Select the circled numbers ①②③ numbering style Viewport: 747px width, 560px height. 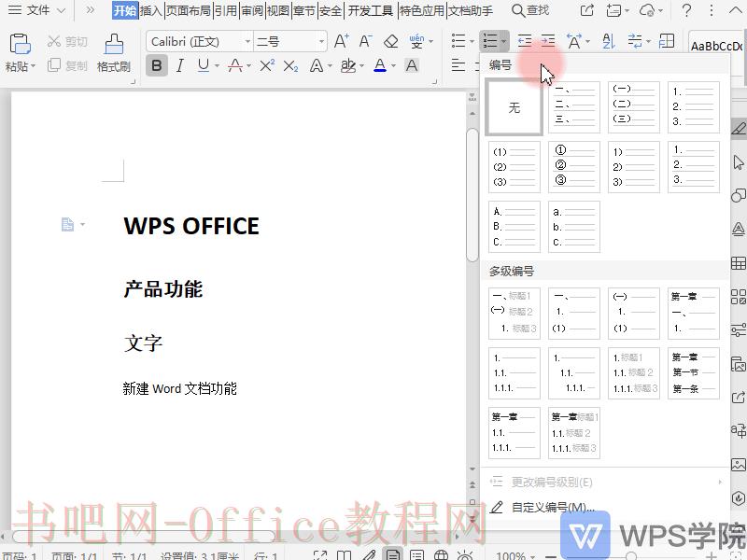coord(574,167)
